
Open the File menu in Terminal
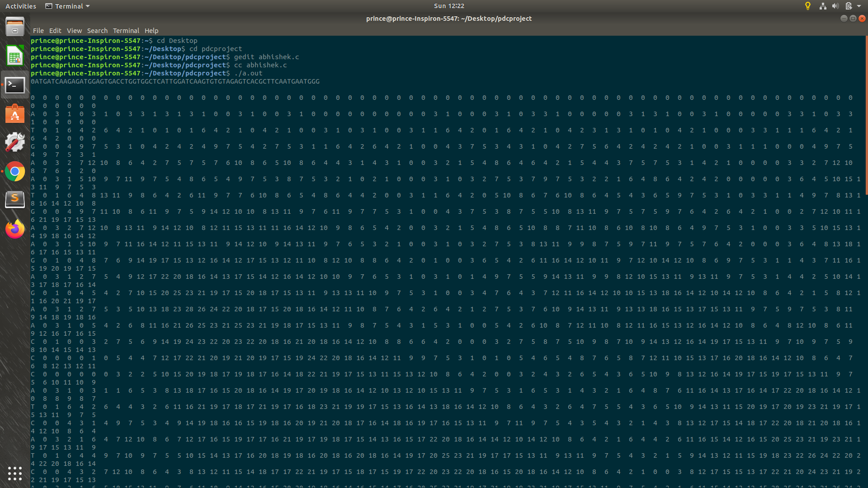[x=38, y=31]
